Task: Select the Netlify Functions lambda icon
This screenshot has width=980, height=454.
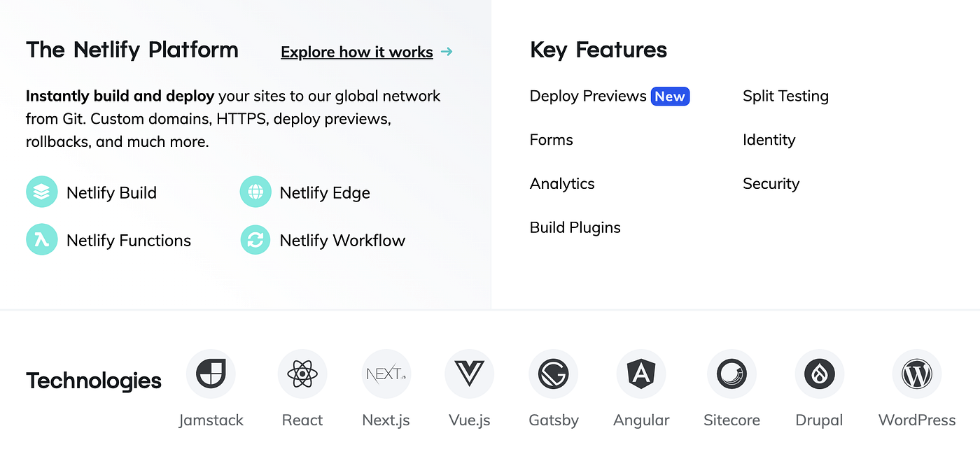Action: (x=41, y=240)
